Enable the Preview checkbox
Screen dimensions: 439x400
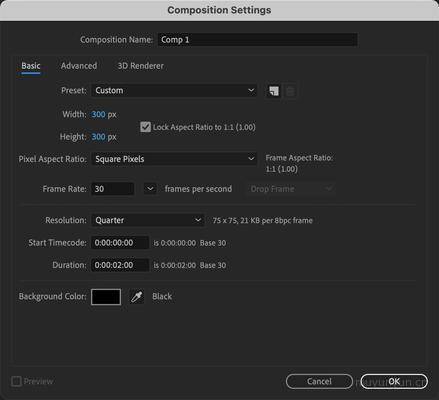[16, 381]
